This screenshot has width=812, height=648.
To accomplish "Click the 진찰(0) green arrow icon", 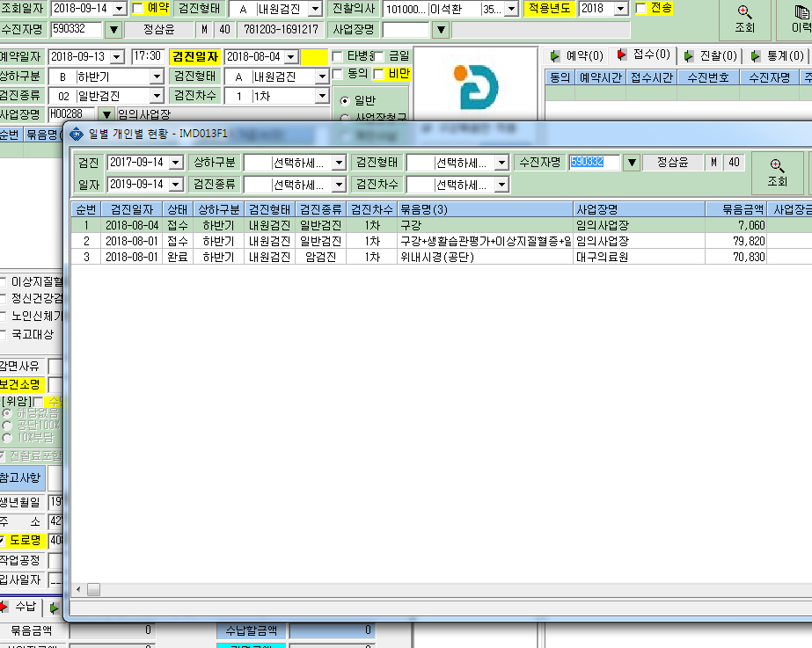I will 688,55.
